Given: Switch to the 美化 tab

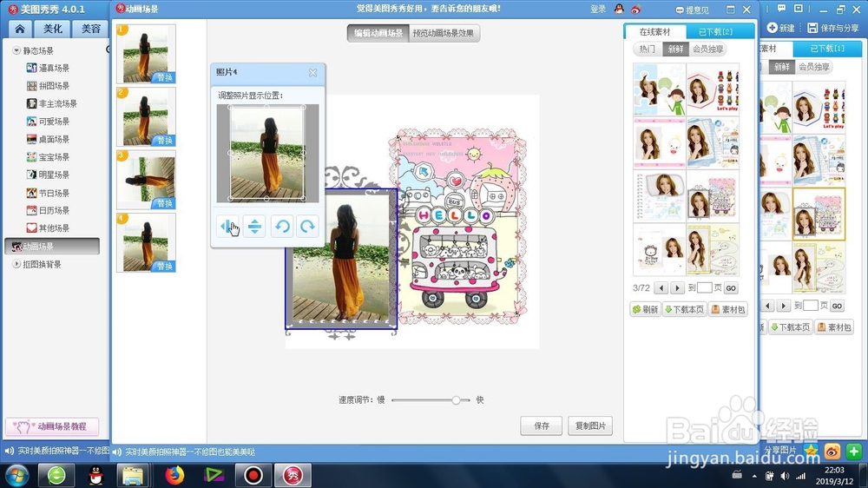Looking at the screenshot, I should coord(53,29).
